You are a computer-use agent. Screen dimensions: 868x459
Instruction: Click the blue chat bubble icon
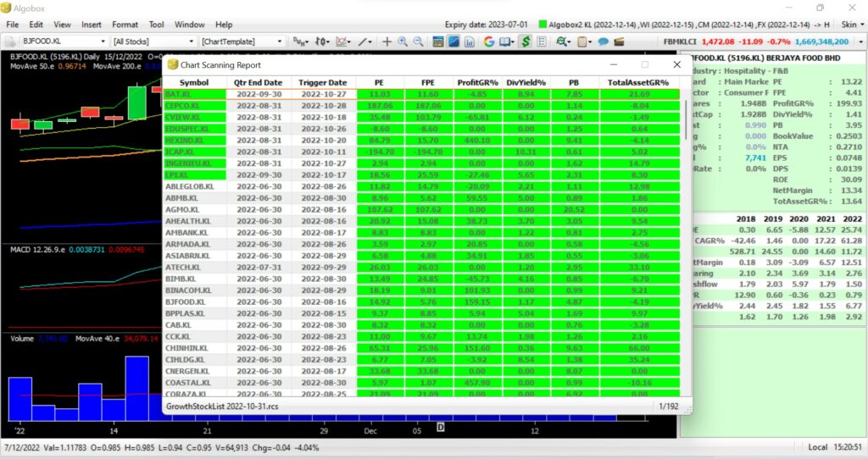(x=604, y=41)
